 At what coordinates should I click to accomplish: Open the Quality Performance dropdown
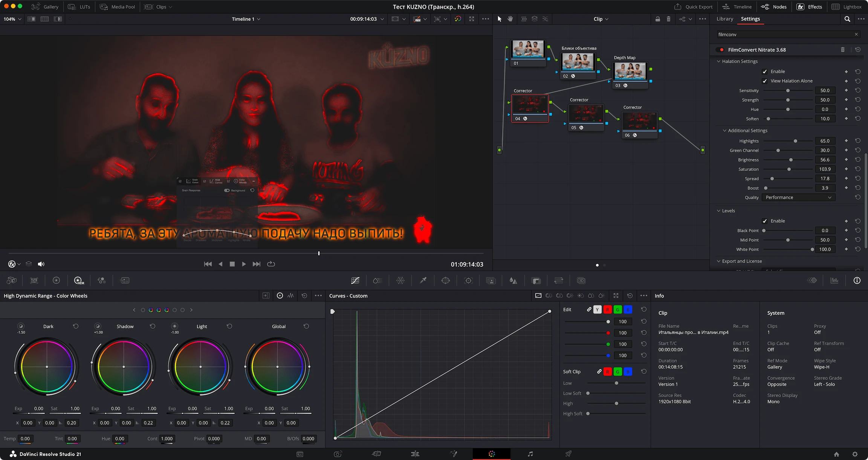(798, 197)
